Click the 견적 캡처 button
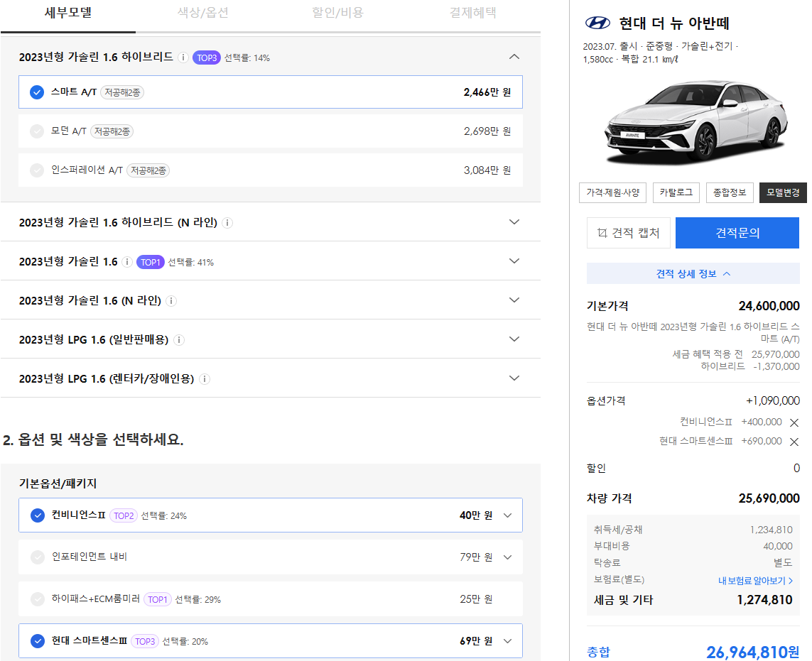 pyautogui.click(x=629, y=233)
